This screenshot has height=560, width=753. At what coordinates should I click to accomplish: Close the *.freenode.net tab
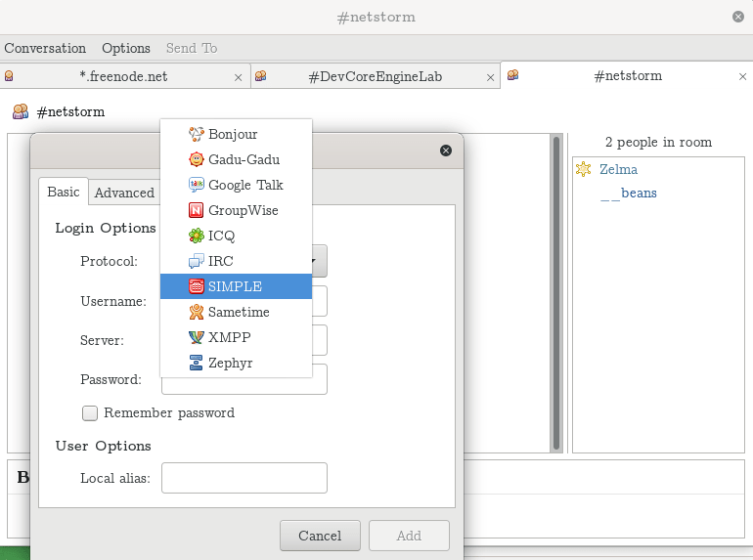238,76
